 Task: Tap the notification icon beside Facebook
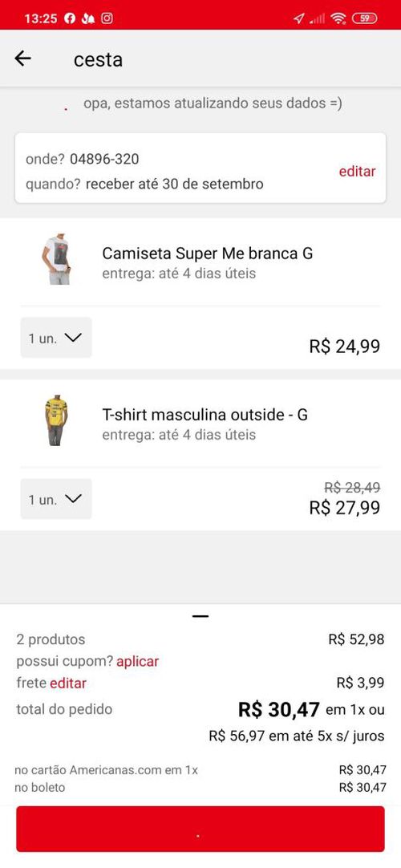click(x=88, y=18)
